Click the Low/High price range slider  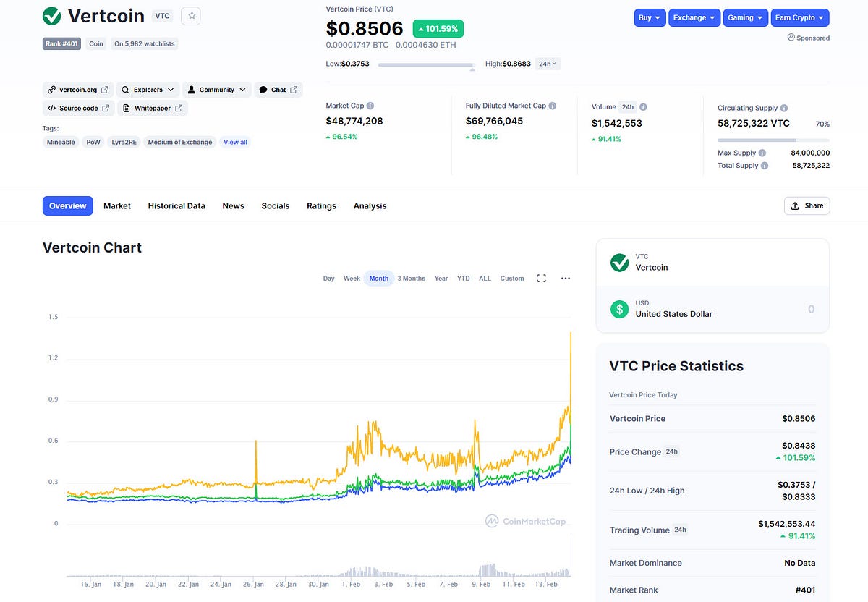(x=426, y=64)
